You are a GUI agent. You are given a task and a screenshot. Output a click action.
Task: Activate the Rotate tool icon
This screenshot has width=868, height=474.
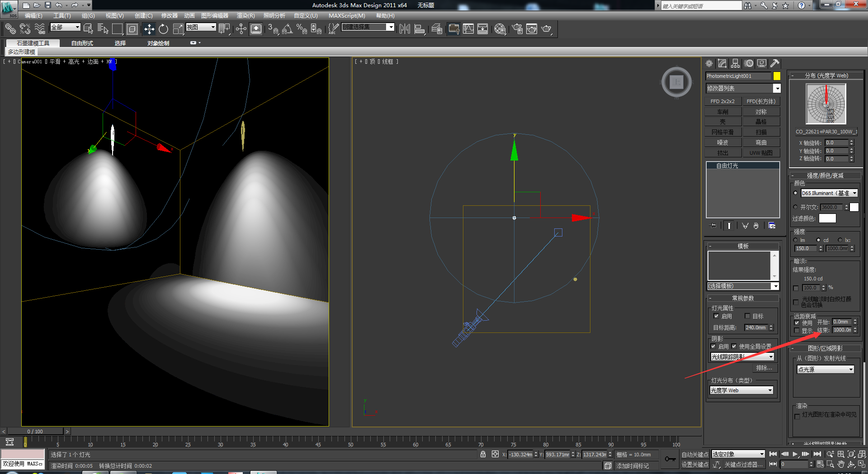click(164, 29)
